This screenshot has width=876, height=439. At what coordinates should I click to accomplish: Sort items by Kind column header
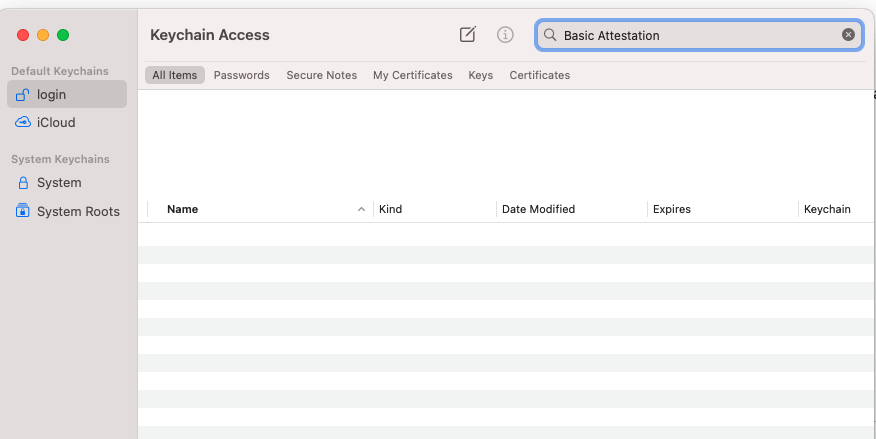coord(391,210)
